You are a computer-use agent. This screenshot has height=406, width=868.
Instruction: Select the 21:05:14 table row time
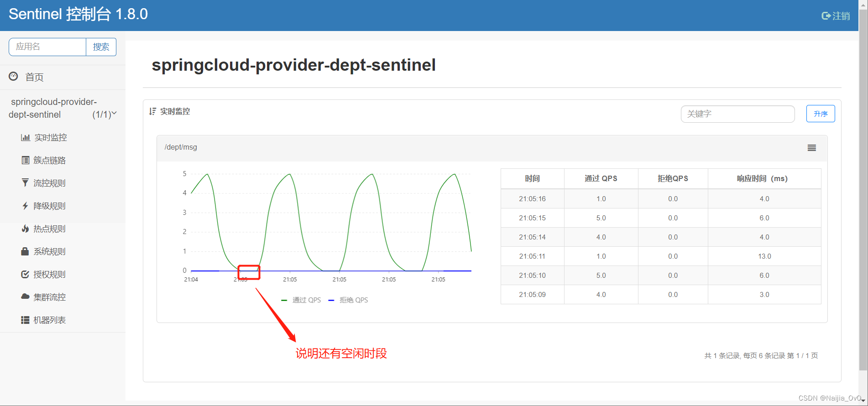click(532, 237)
